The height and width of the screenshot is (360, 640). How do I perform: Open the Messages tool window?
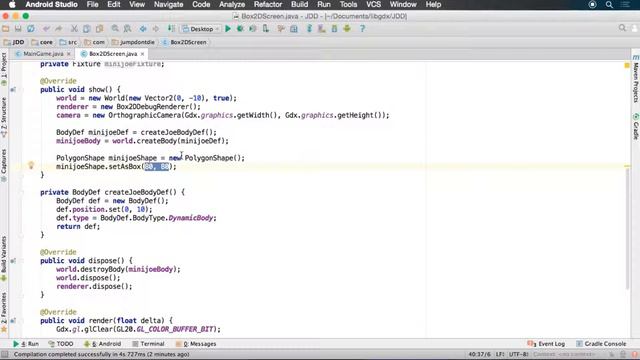click(x=196, y=344)
